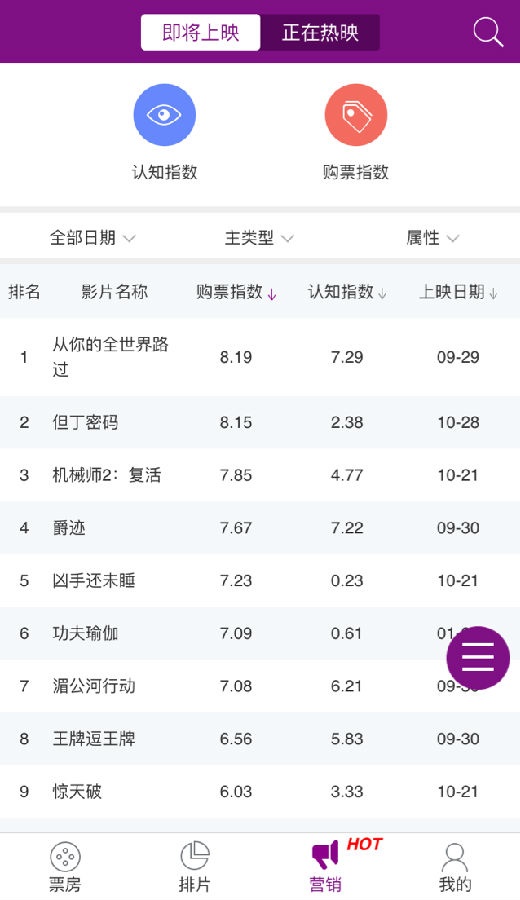The image size is (520, 900).
Task: Sort by 上映日期 column header
Action: tap(458, 292)
